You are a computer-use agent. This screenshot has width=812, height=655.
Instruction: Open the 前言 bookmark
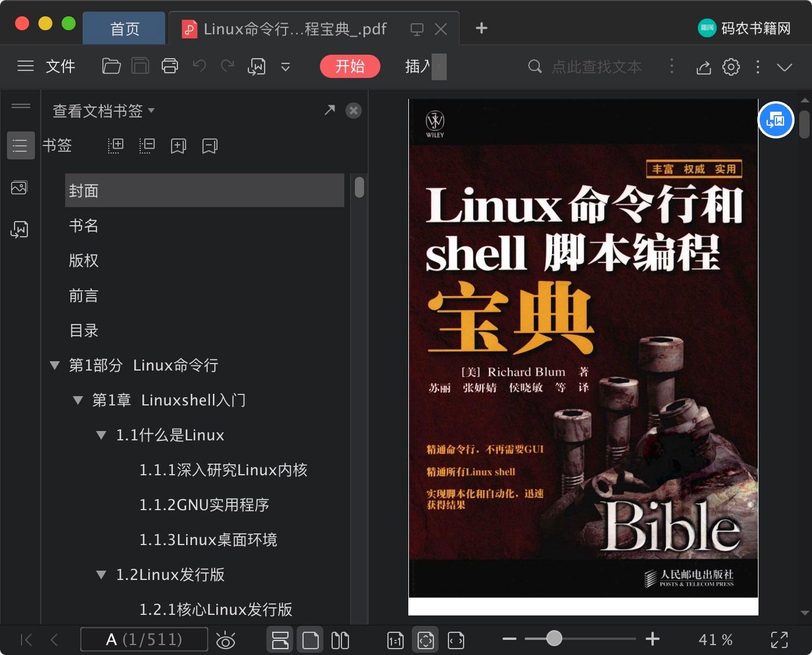click(x=84, y=296)
